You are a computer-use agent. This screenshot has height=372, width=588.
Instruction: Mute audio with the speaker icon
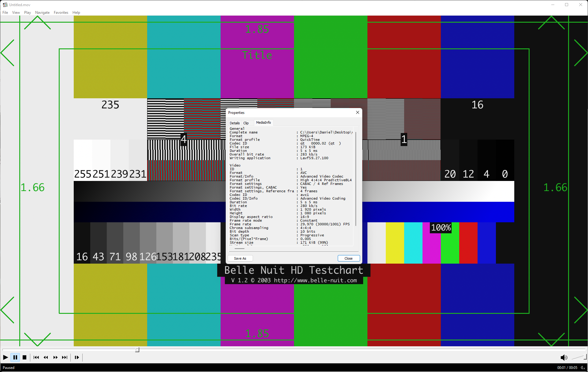[564, 357]
